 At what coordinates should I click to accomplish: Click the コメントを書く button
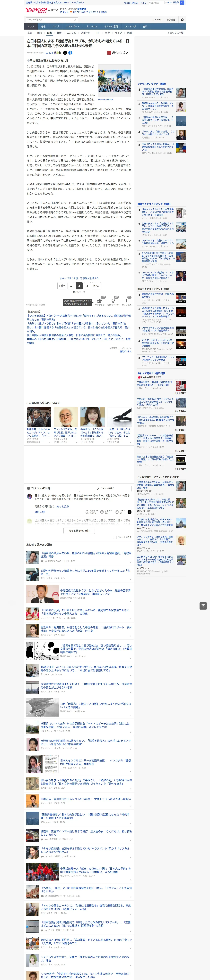(105, 489)
